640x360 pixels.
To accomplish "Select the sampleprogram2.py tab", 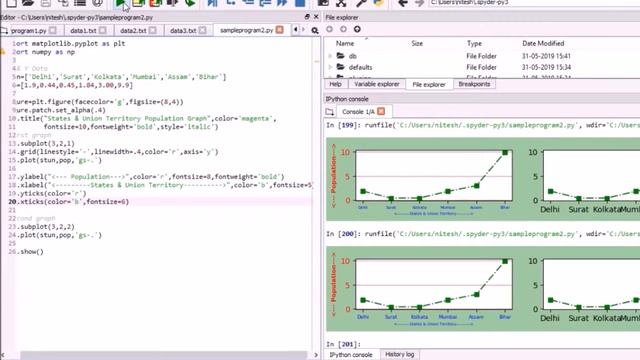I will tap(246, 30).
